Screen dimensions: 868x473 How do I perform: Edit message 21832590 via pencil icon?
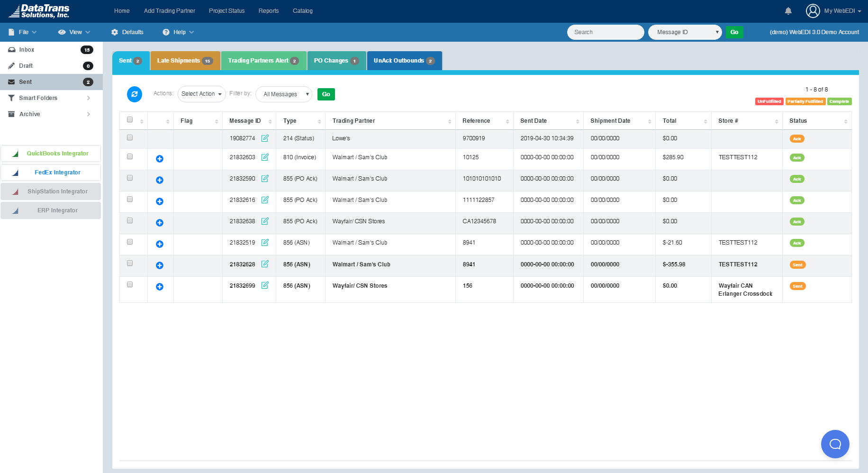point(265,179)
